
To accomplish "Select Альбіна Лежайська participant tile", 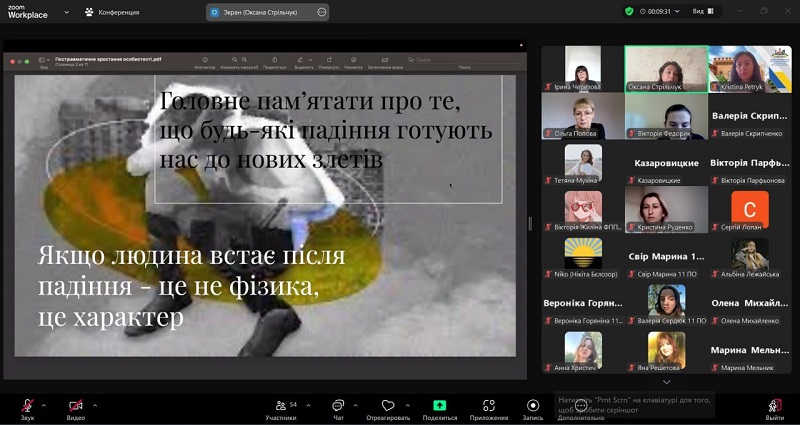I will tap(750, 257).
